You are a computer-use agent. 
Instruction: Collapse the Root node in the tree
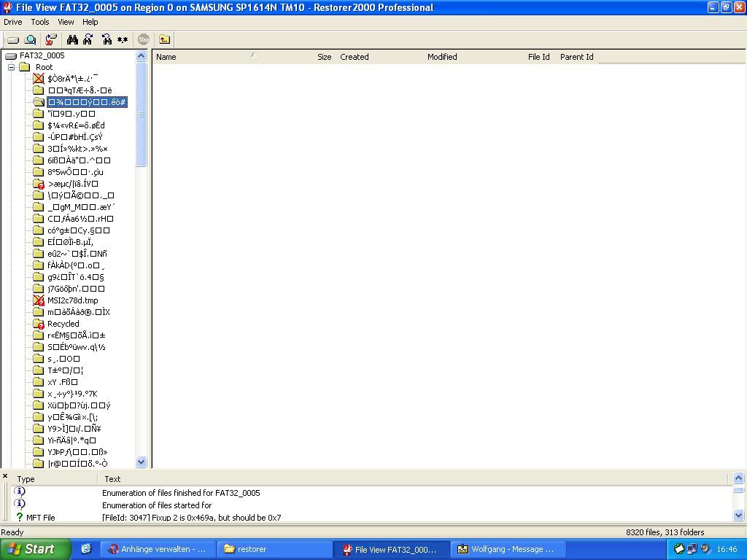tap(12, 67)
